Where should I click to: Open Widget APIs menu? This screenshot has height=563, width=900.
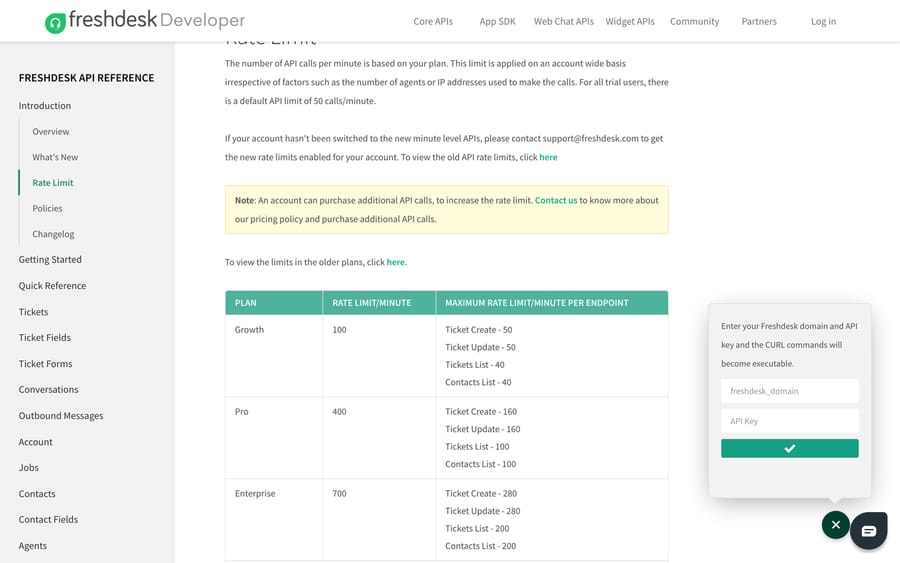(x=630, y=21)
